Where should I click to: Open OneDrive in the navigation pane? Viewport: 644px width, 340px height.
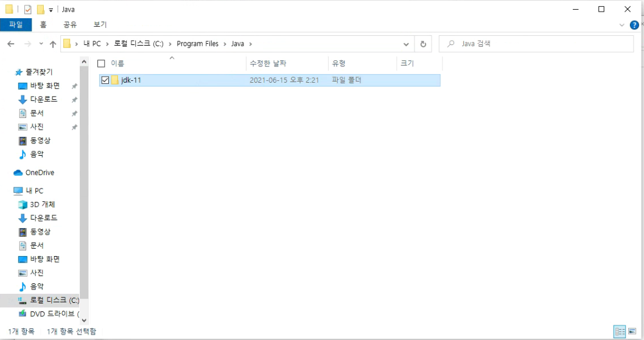click(40, 173)
